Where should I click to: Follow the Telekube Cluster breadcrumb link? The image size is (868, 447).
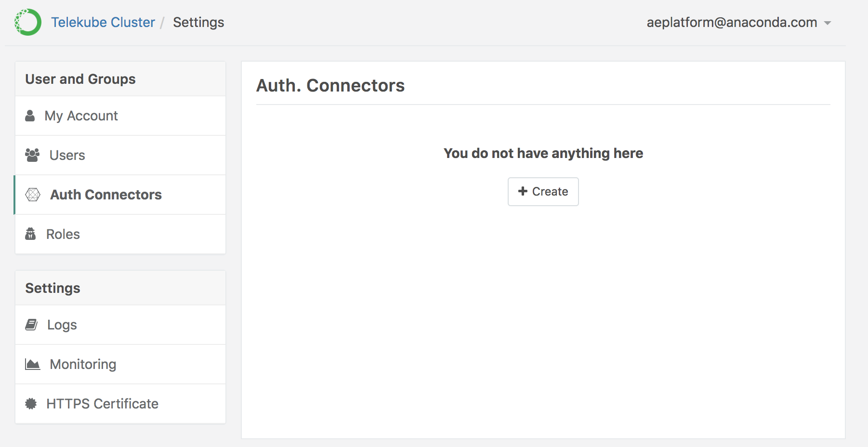click(x=103, y=23)
